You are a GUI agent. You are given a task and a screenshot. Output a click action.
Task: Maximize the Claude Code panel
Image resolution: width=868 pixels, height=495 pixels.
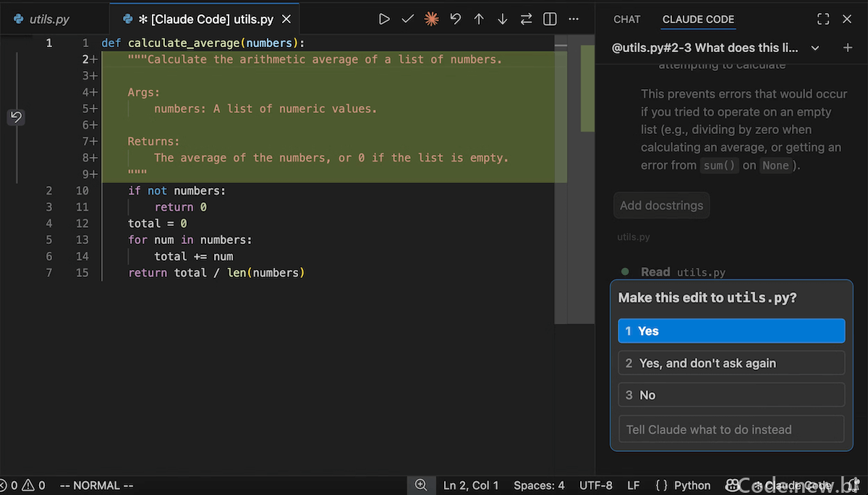click(x=823, y=20)
